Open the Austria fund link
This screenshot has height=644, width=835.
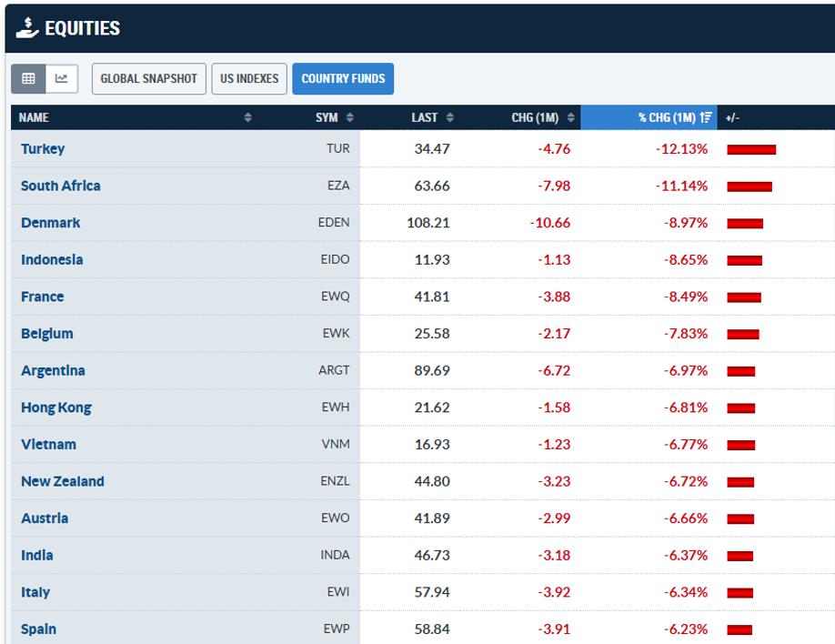coord(45,518)
